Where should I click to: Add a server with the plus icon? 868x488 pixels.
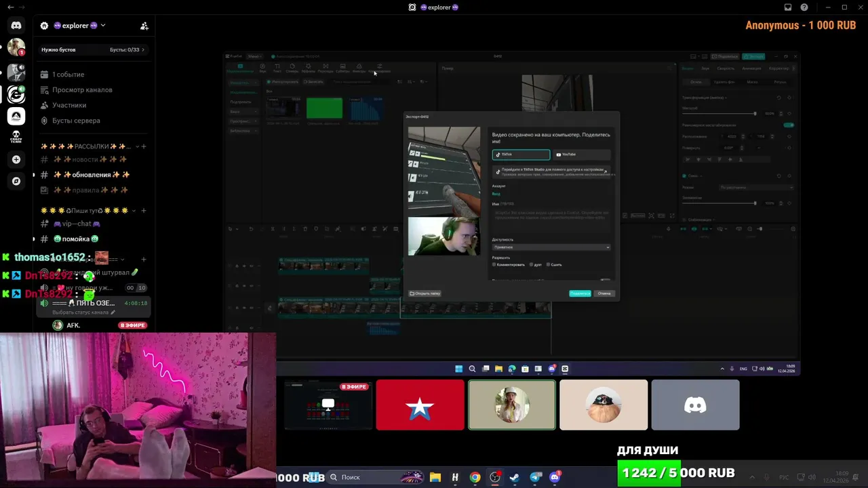tap(16, 159)
